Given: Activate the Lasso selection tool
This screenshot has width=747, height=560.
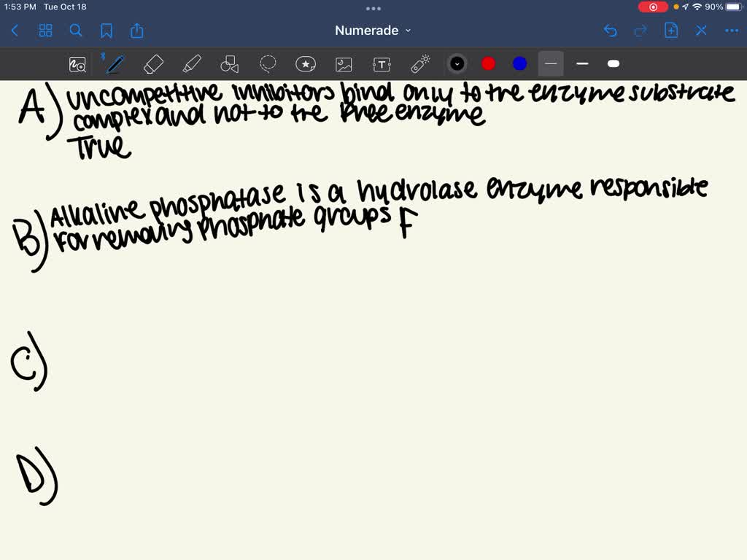Looking at the screenshot, I should tap(268, 64).
